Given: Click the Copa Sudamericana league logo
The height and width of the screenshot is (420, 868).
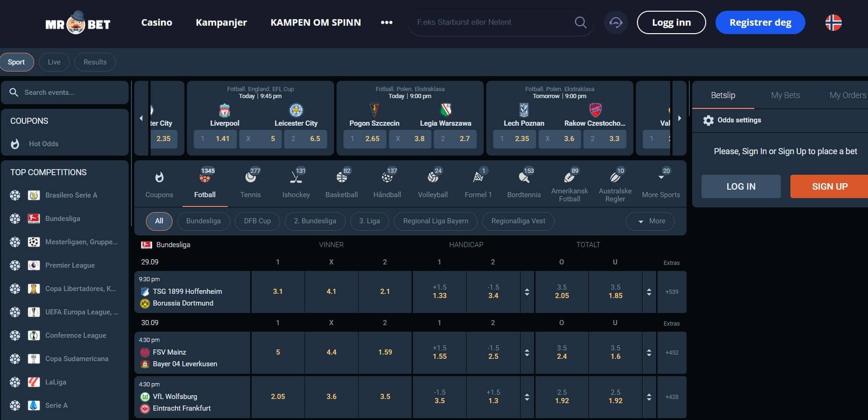Looking at the screenshot, I should (x=34, y=359).
